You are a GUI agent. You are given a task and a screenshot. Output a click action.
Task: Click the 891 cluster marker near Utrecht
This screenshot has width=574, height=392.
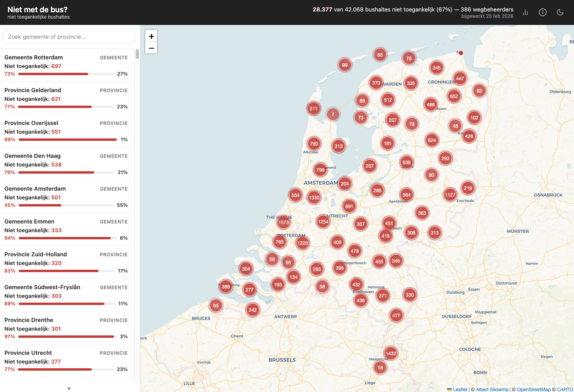pos(349,206)
